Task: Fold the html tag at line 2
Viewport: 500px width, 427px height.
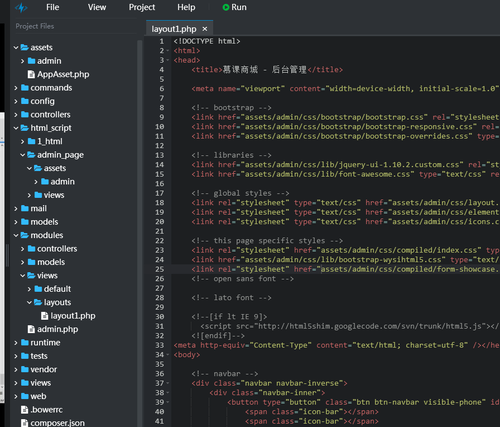Action: click(x=168, y=51)
